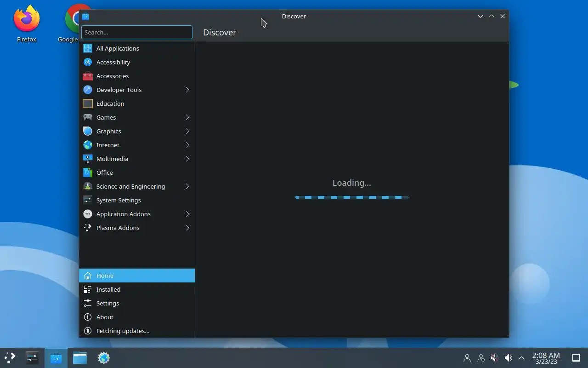This screenshot has width=588, height=368.
Task: Click the red Accessories toolbox icon
Action: click(x=88, y=76)
